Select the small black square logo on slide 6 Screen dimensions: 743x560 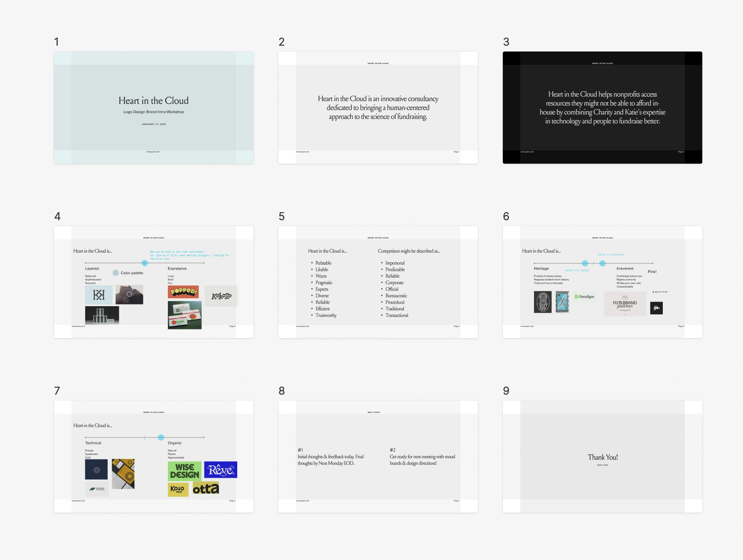click(x=657, y=308)
